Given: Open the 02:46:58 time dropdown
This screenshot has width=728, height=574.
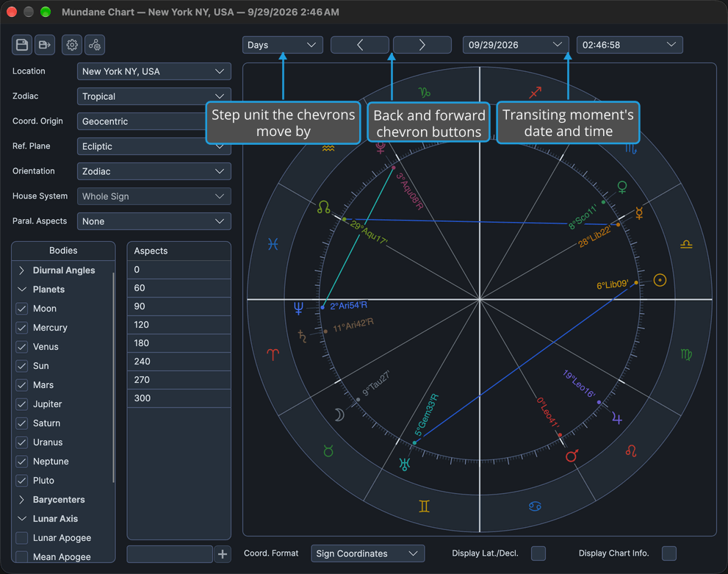Looking at the screenshot, I should [630, 45].
